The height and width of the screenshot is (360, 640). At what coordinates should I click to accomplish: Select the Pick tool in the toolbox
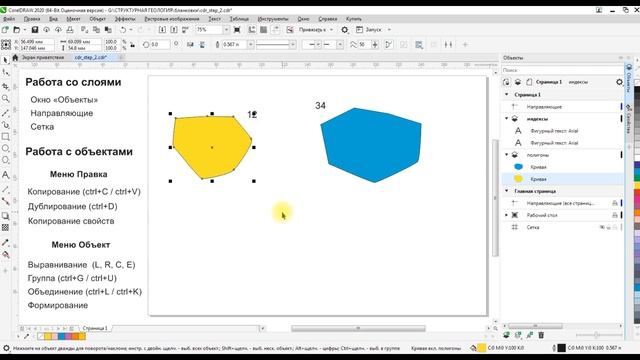tap(5, 60)
